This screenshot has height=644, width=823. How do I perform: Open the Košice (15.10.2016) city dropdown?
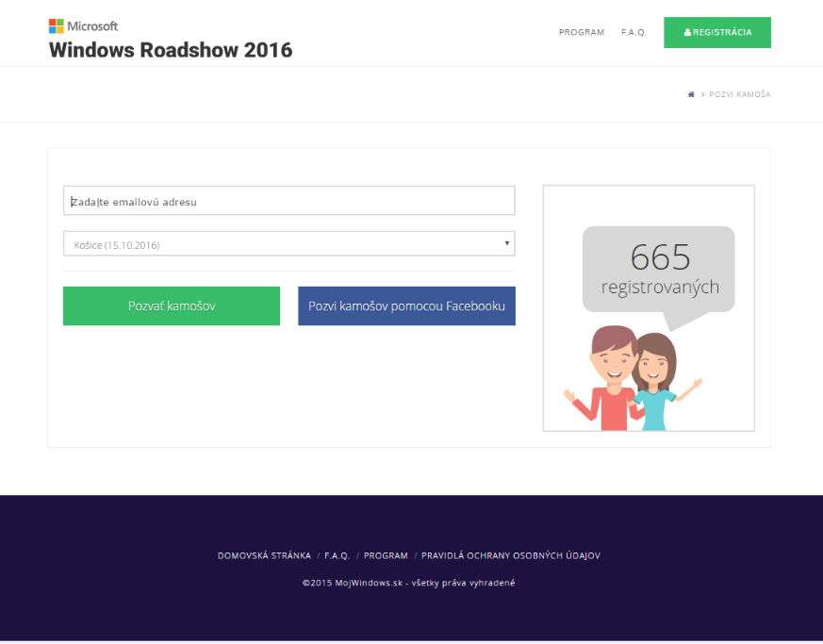(289, 243)
